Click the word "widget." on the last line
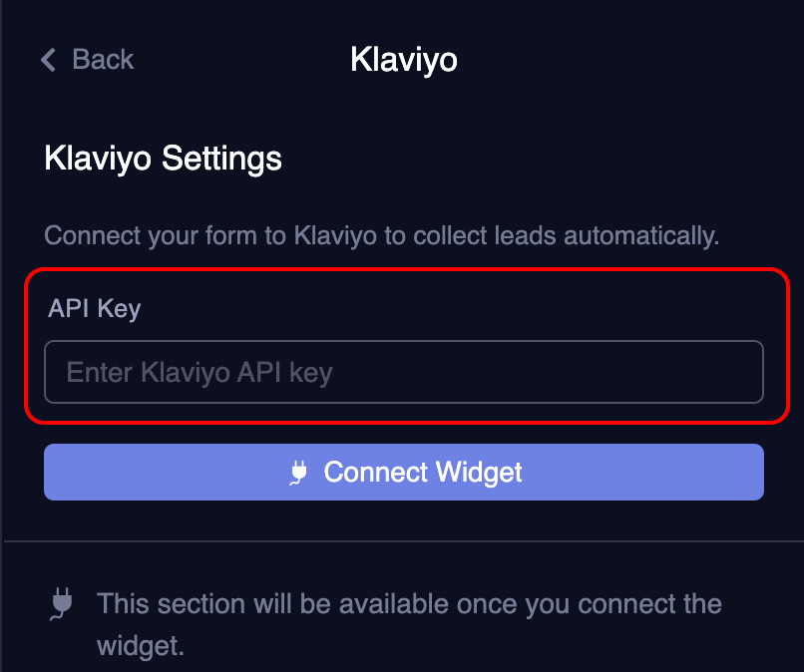This screenshot has height=672, width=804. pos(141,645)
